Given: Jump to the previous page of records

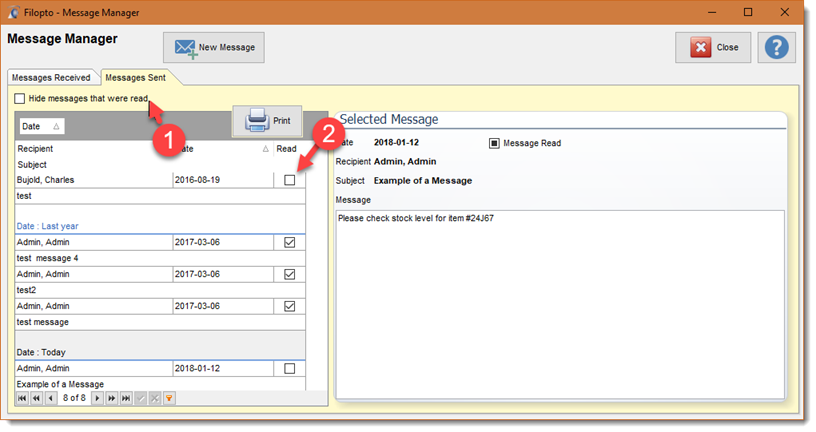Looking at the screenshot, I should point(37,398).
